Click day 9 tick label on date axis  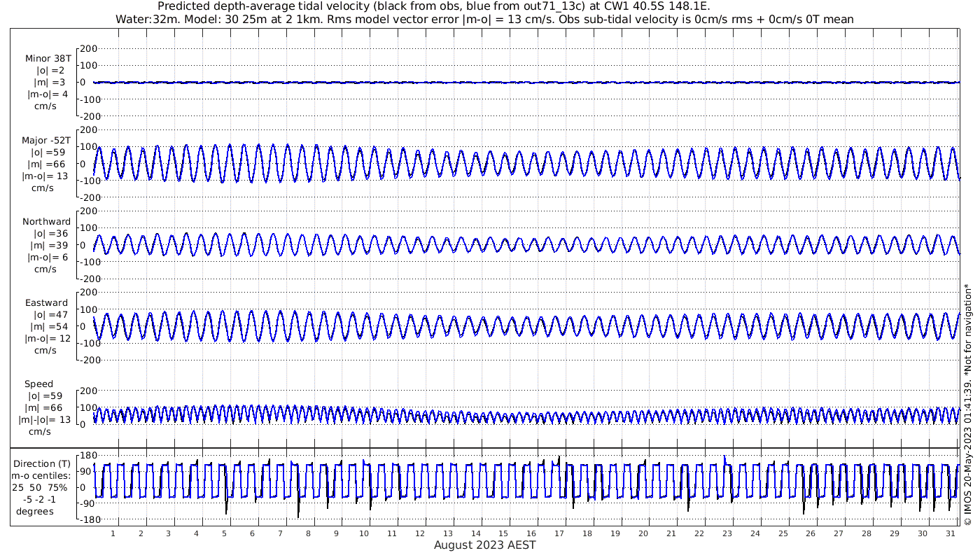click(336, 533)
